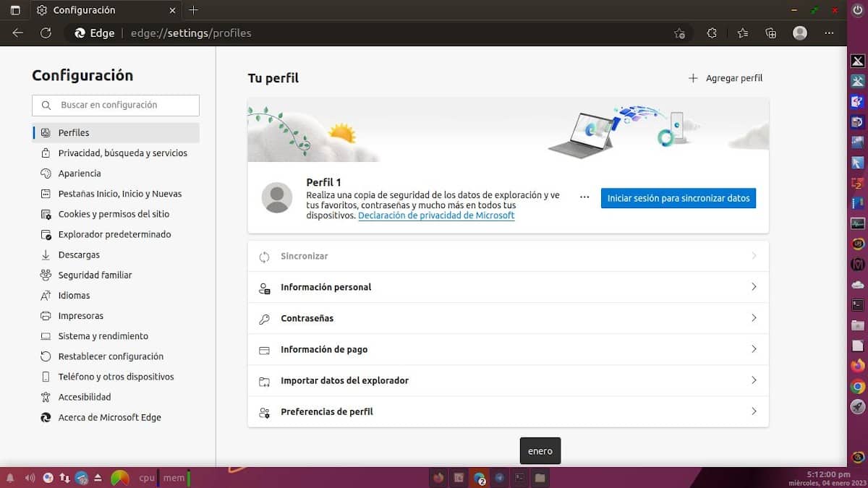Click the Sincronizar arrows icon
Image resolution: width=868 pixels, height=488 pixels.
265,257
